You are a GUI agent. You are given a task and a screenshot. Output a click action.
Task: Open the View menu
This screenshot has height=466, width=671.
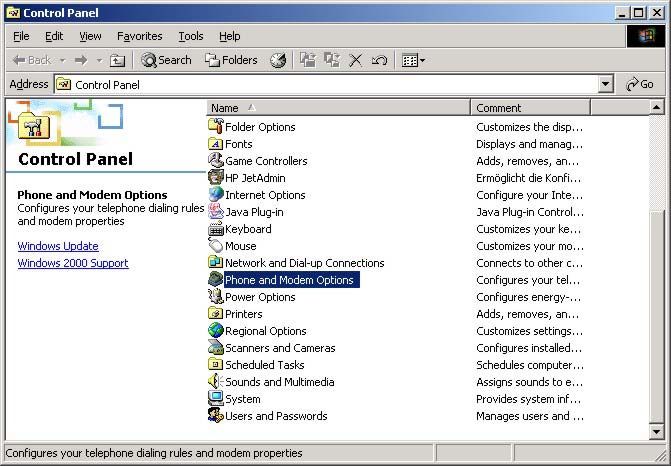pos(90,36)
